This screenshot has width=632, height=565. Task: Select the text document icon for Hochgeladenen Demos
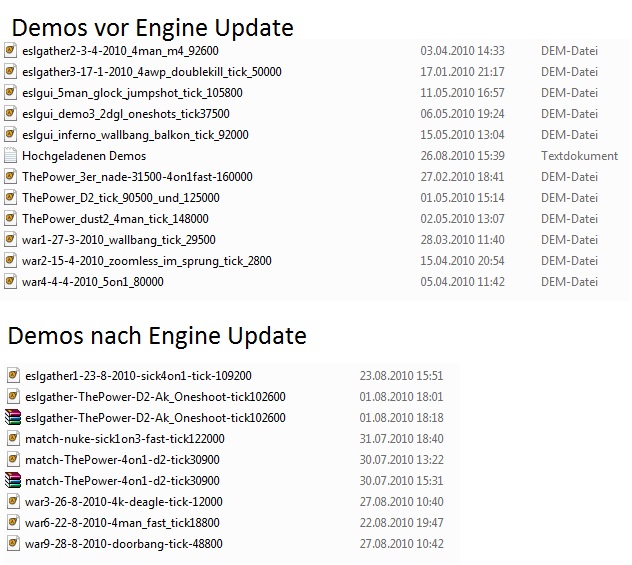point(10,155)
